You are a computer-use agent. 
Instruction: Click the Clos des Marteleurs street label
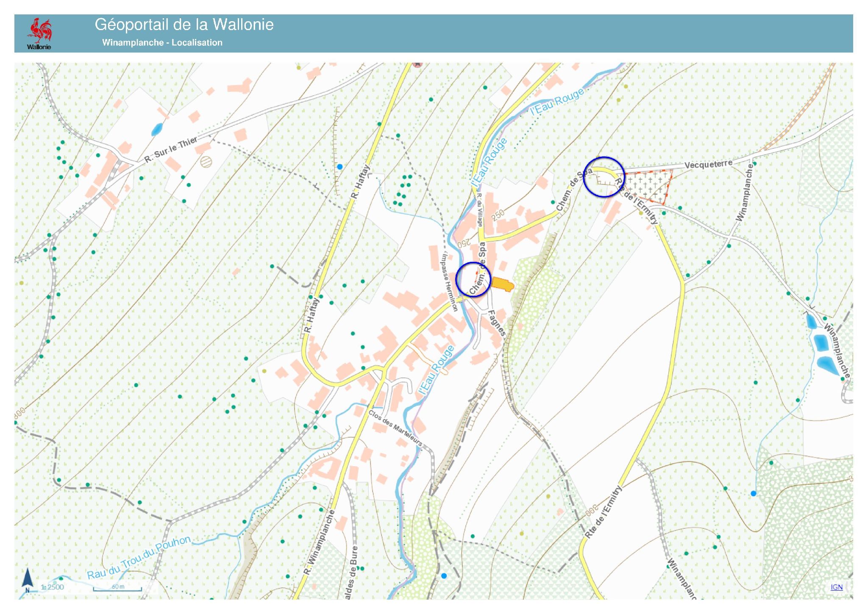(x=395, y=428)
